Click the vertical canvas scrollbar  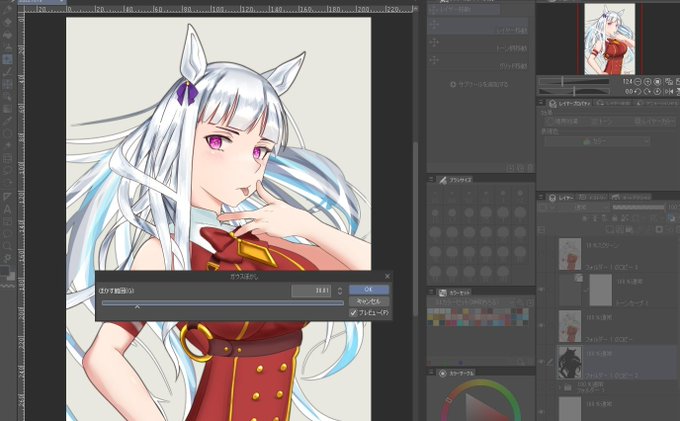pos(415,230)
